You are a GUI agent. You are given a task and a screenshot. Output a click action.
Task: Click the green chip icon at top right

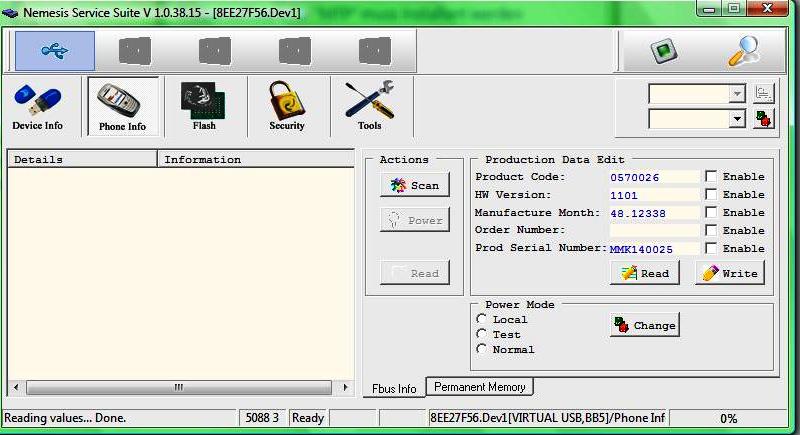[664, 52]
